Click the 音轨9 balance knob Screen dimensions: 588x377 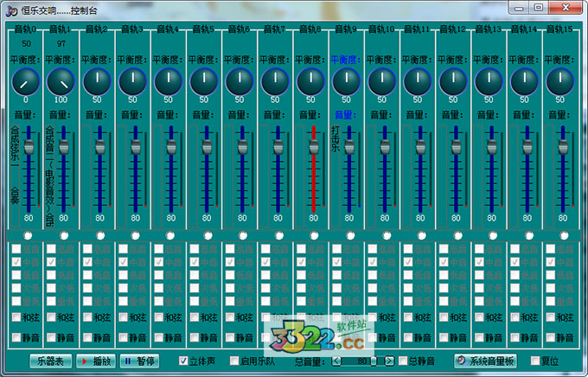tap(346, 81)
